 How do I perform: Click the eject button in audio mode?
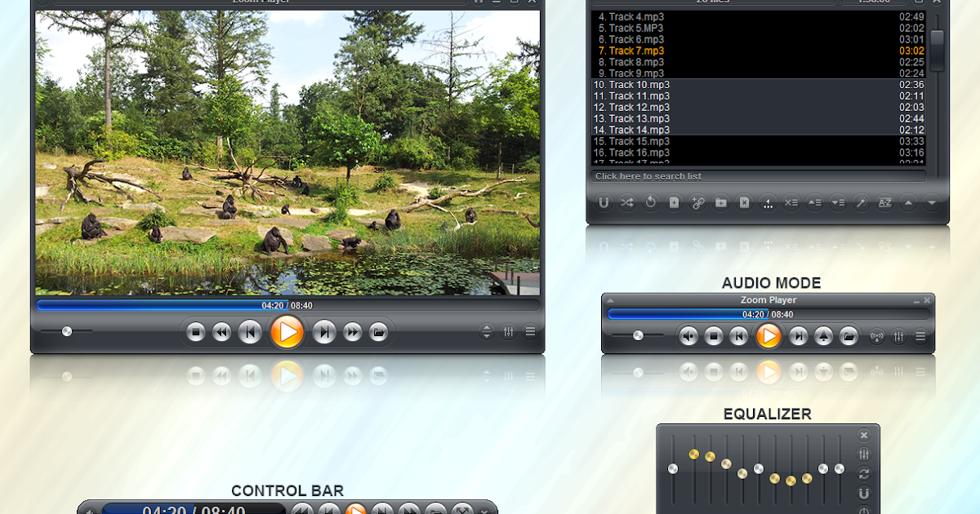[823, 335]
